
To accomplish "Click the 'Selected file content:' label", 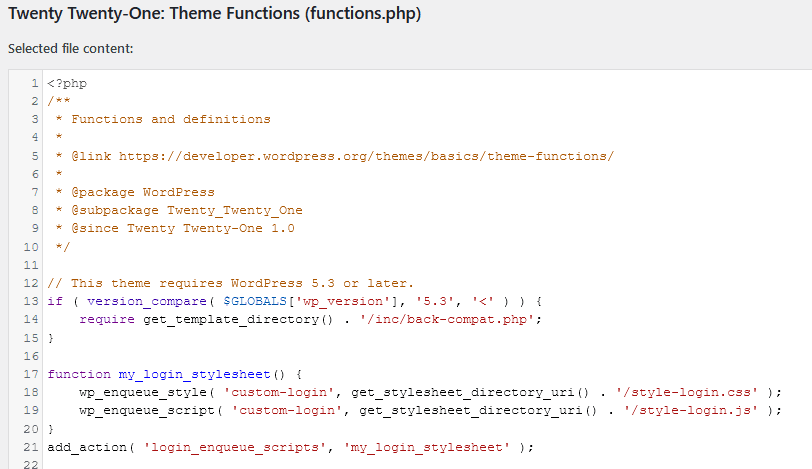I will (69, 48).
